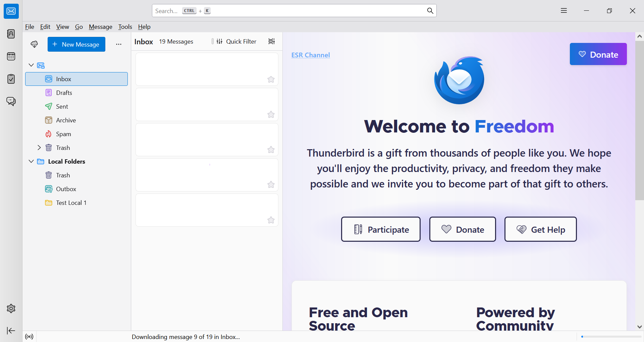Viewport: 644px width, 342px height.
Task: Click the welcome page scrollbar thumb
Action: tap(639, 121)
